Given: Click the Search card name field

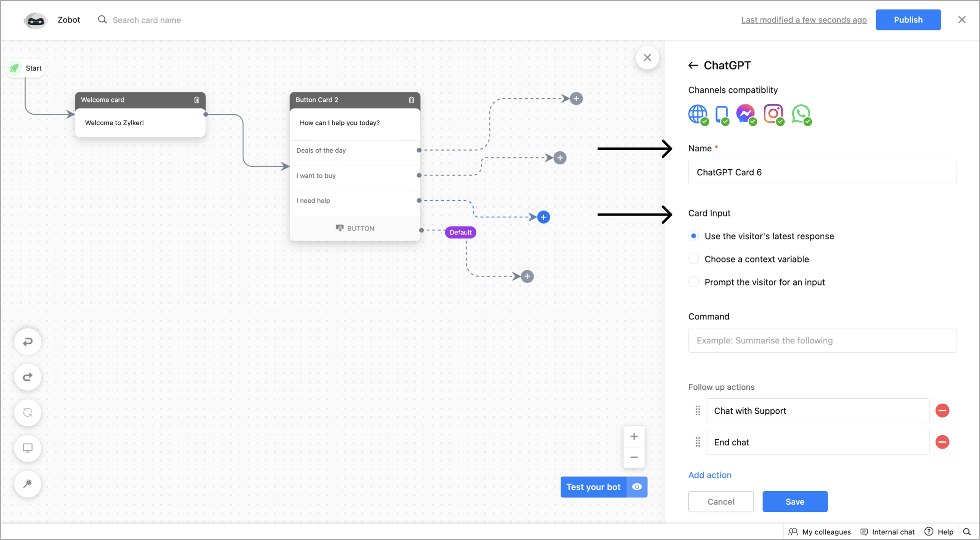Looking at the screenshot, I should pos(147,20).
